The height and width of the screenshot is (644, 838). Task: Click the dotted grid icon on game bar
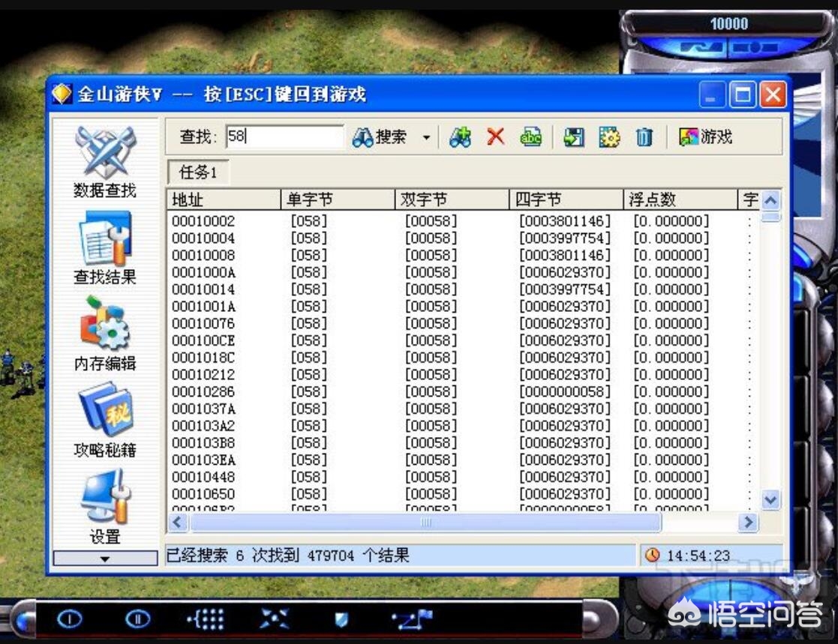tap(206, 619)
